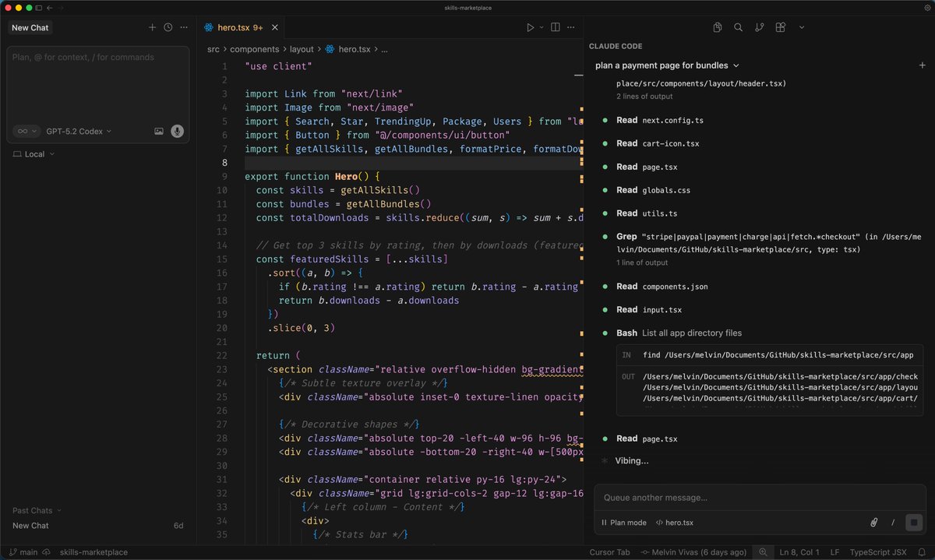
Task: Click Ln 8, Col 1 status item
Action: pos(799,552)
